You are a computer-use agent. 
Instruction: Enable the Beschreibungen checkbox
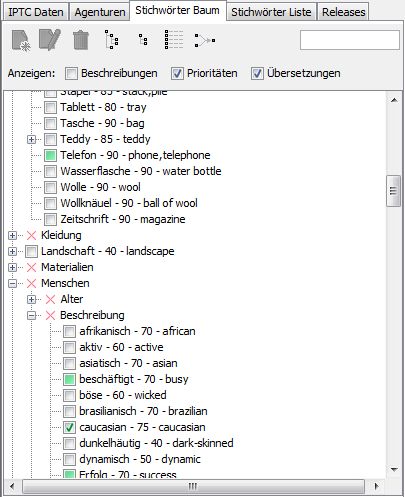tap(71, 73)
